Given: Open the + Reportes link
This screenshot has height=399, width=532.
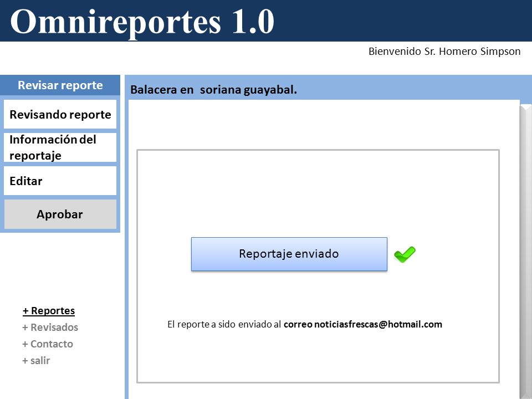Looking at the screenshot, I should (x=49, y=311).
